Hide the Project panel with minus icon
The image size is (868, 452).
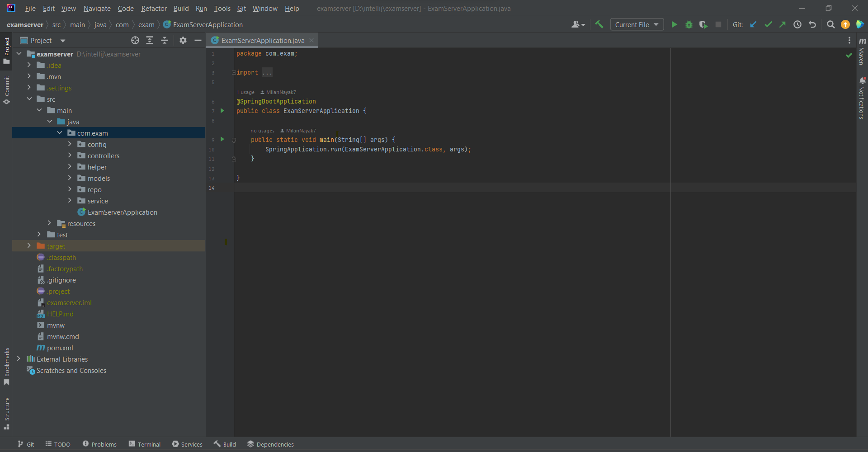pyautogui.click(x=198, y=40)
